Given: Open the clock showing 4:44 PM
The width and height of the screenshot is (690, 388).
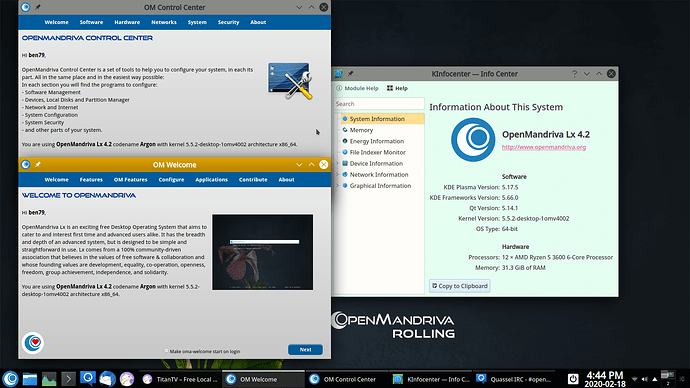Looking at the screenshot, I should (605, 379).
